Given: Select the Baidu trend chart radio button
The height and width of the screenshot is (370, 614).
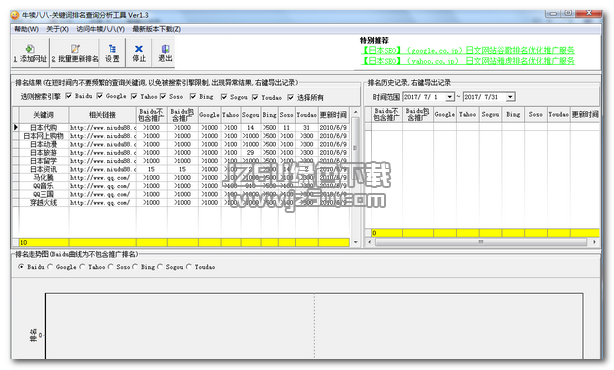Looking at the screenshot, I should pyautogui.click(x=21, y=267).
